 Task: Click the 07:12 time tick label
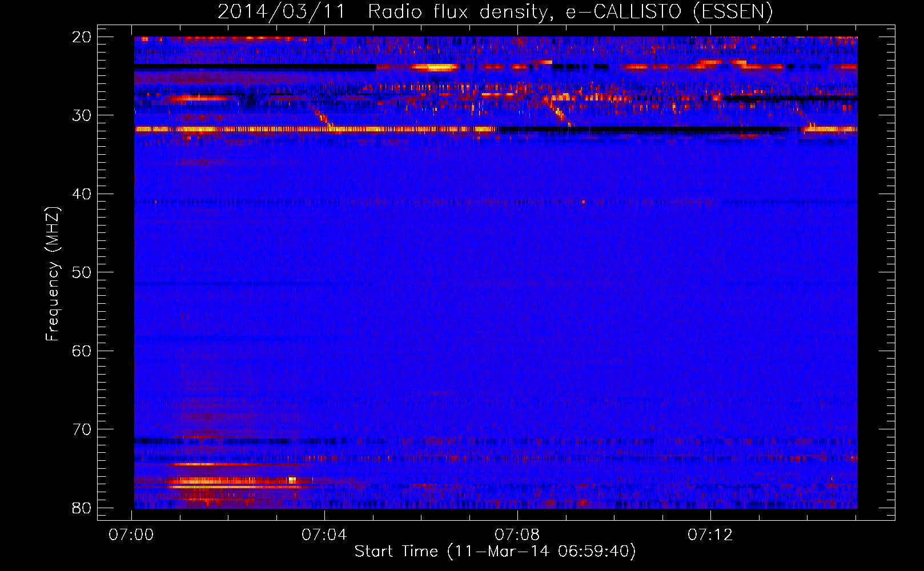point(710,535)
